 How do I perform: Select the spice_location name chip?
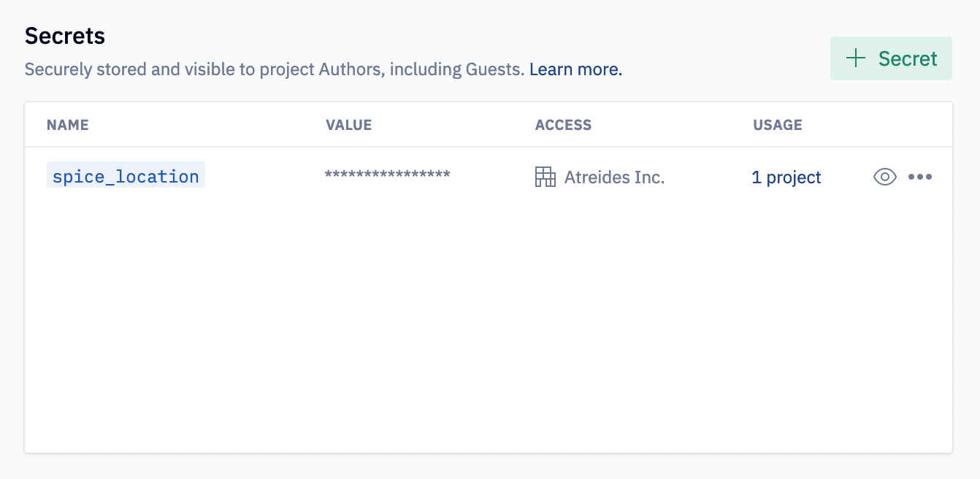click(x=125, y=176)
